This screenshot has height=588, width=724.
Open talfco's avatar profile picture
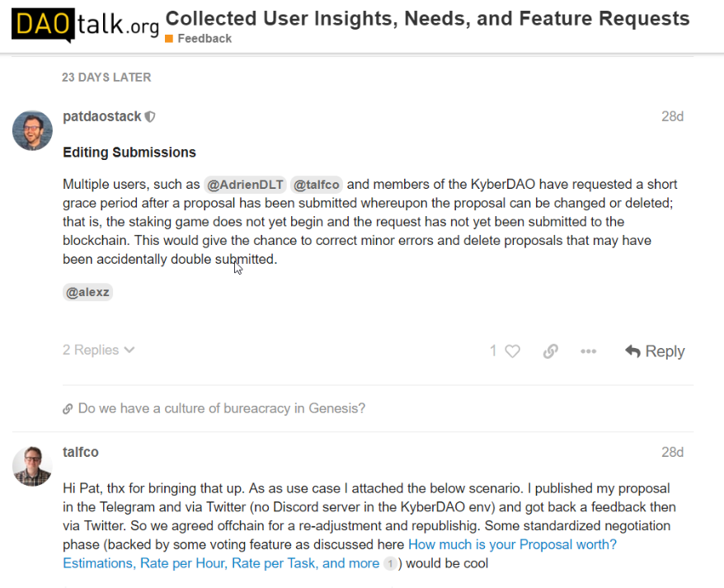32,466
